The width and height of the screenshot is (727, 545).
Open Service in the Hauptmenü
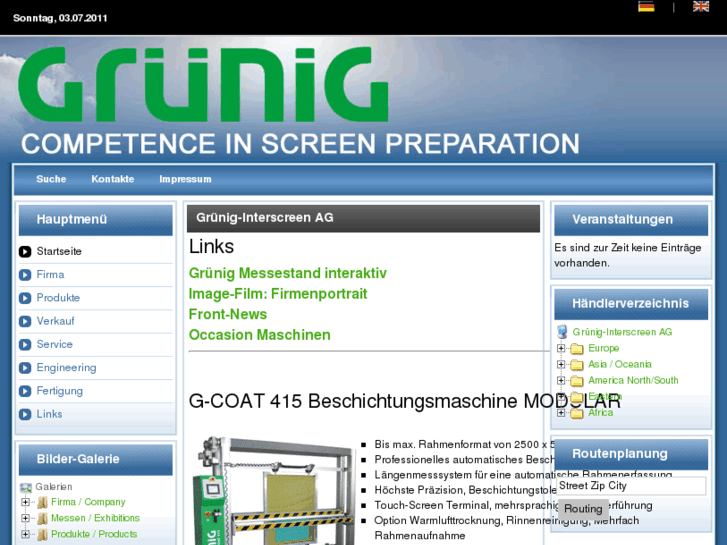click(x=55, y=344)
